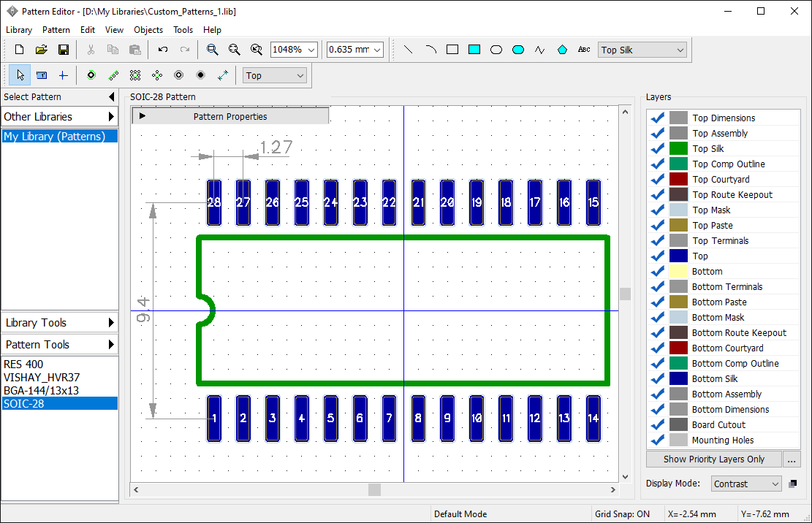Click the green Top Silk color swatch
The height and width of the screenshot is (523, 812).
click(x=678, y=148)
